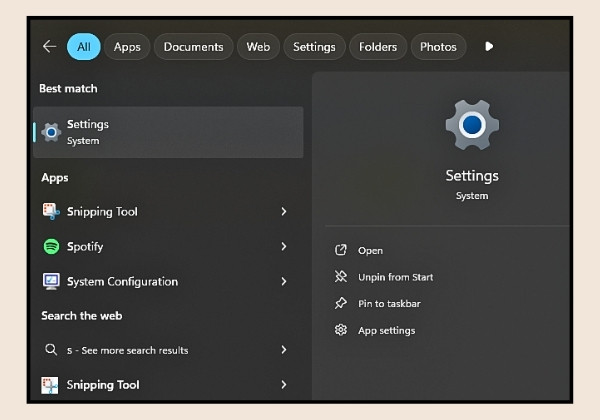This screenshot has width=600, height=420.
Task: Choose Pin to taskbar
Action: (390, 304)
